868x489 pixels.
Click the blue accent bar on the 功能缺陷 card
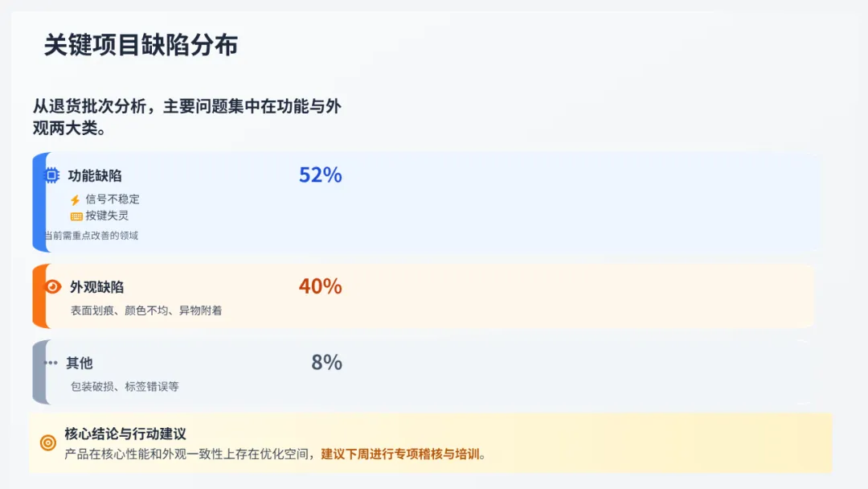click(38, 203)
